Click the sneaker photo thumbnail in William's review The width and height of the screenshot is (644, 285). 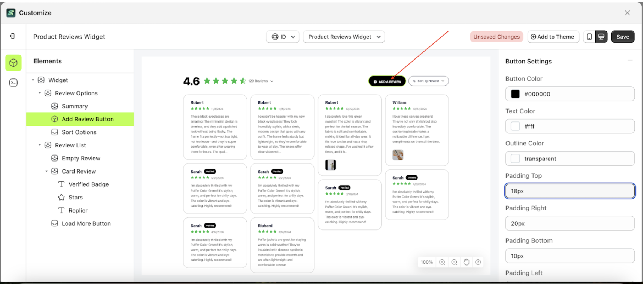tap(398, 155)
